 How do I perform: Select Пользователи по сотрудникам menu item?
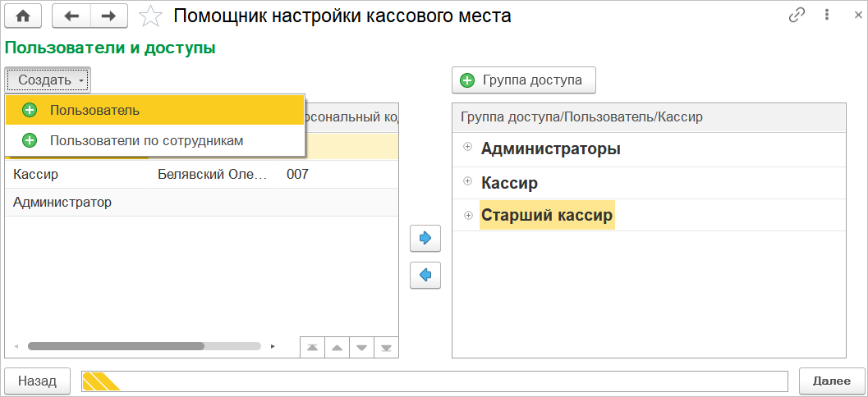[146, 140]
